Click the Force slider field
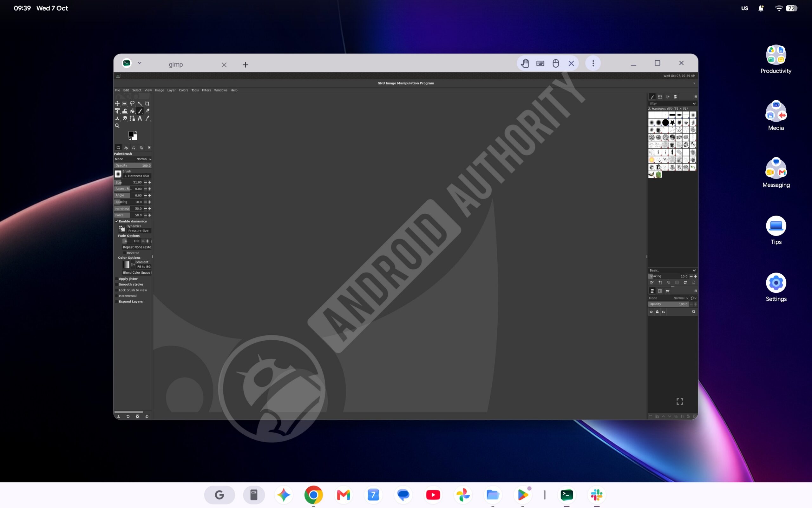 click(128, 215)
